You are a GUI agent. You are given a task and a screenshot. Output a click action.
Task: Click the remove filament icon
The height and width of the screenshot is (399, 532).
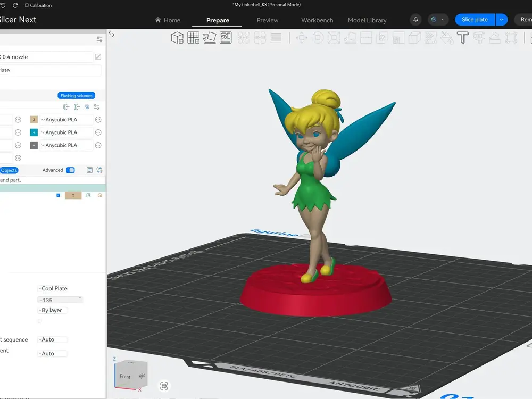click(77, 107)
